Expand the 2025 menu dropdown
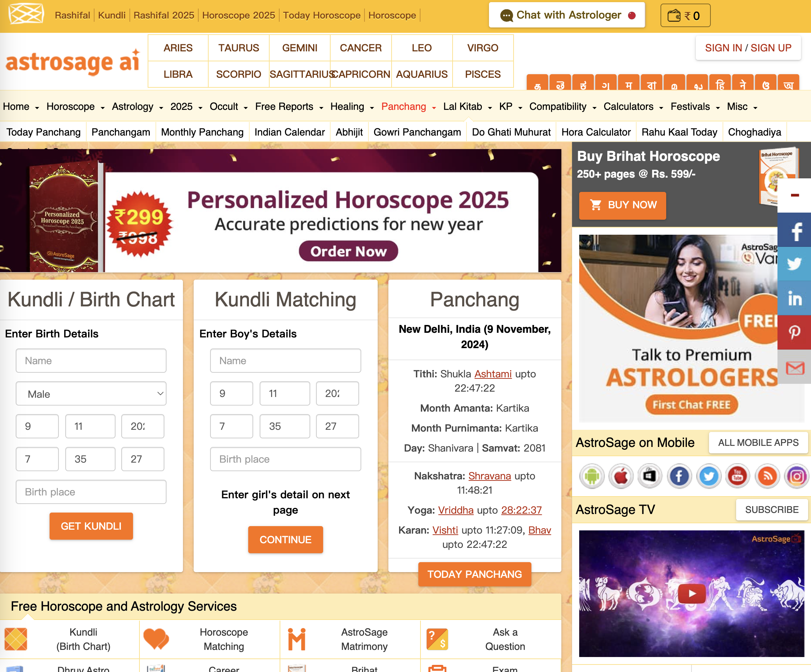The image size is (811, 672). click(186, 107)
